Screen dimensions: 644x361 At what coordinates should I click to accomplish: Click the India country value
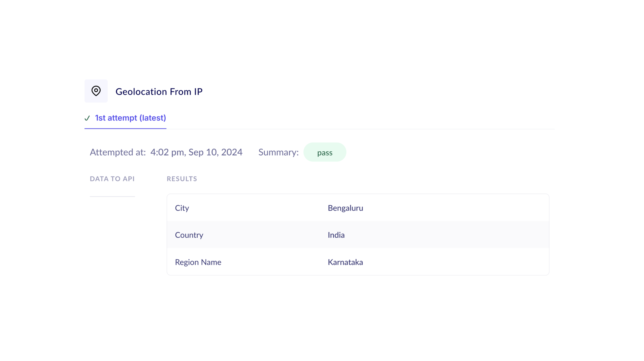click(x=336, y=235)
